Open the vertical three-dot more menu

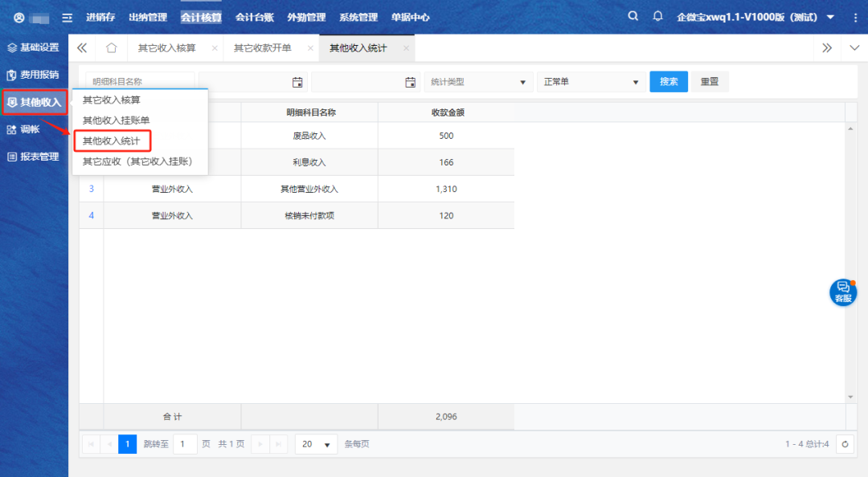[856, 17]
